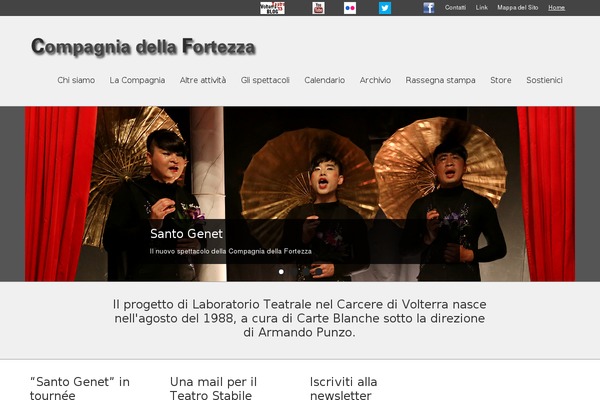This screenshot has height=400, width=600.
Task: Click the Compagnia della Fortezza site title
Action: (x=143, y=47)
